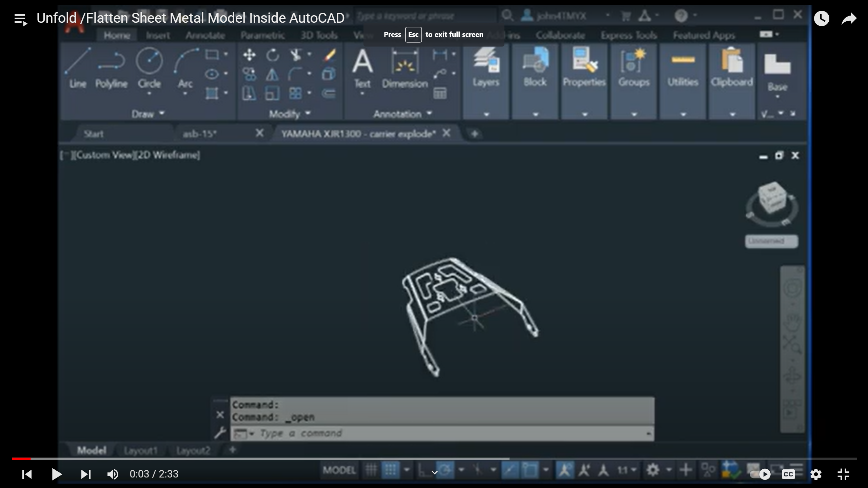The image size is (868, 488).
Task: Exit full screen mode
Action: pyautogui.click(x=843, y=474)
